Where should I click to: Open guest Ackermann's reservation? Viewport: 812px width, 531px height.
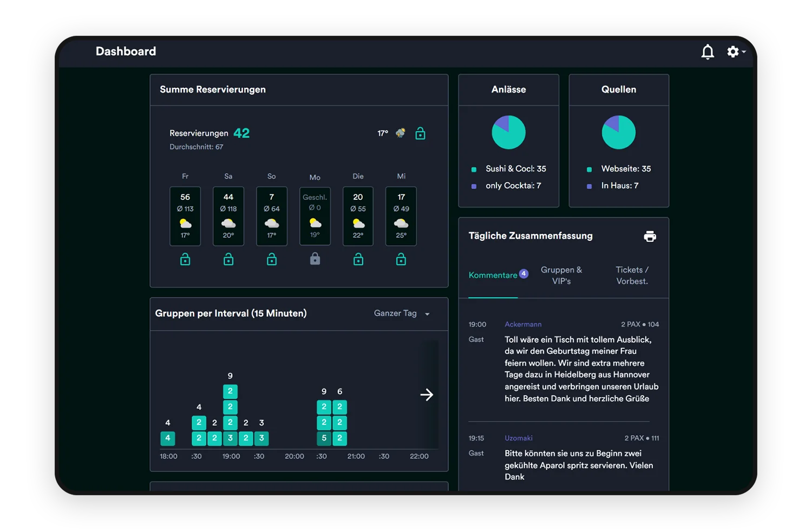tap(523, 324)
